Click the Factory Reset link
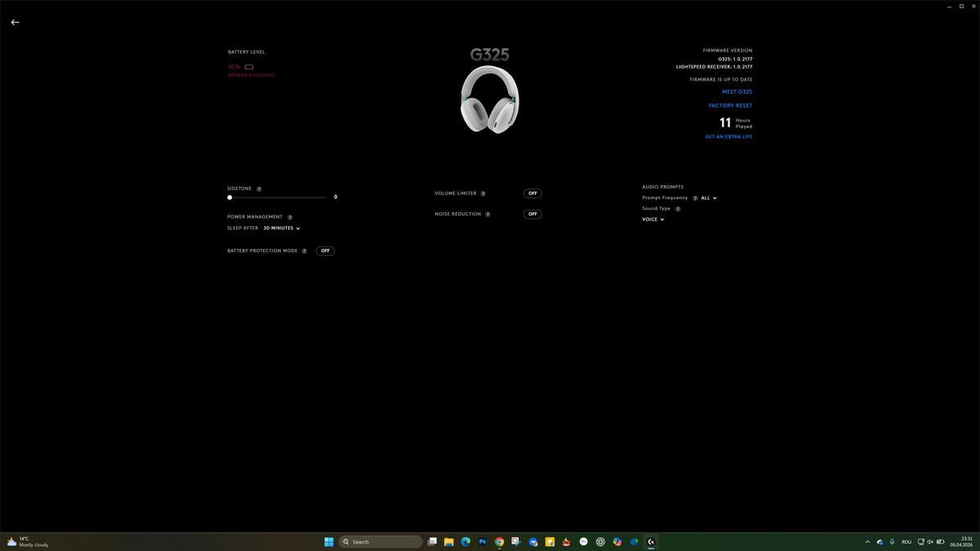980x551 pixels. pos(730,106)
